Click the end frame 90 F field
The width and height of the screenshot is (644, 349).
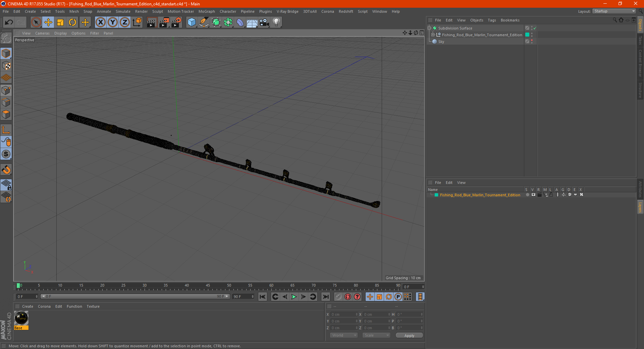(244, 297)
